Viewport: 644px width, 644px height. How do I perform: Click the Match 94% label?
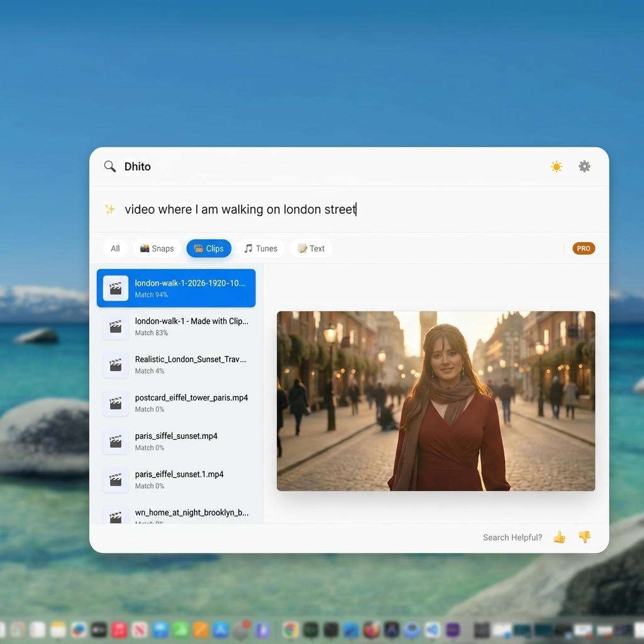pos(152,294)
